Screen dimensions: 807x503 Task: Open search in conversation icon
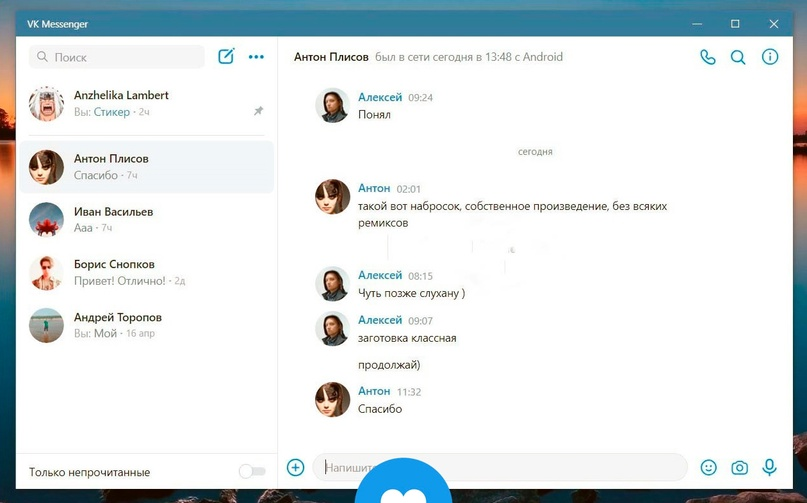738,57
